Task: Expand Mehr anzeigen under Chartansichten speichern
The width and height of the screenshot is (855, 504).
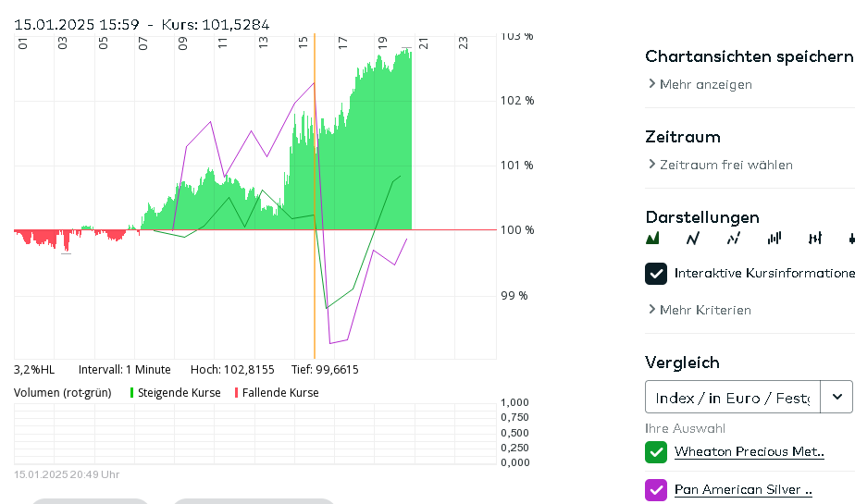Action: 700,84
